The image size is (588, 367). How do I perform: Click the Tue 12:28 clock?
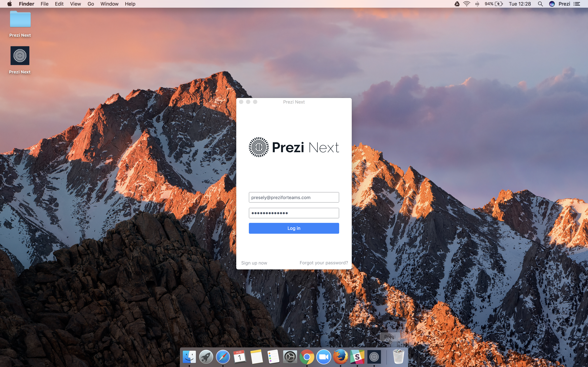(520, 4)
